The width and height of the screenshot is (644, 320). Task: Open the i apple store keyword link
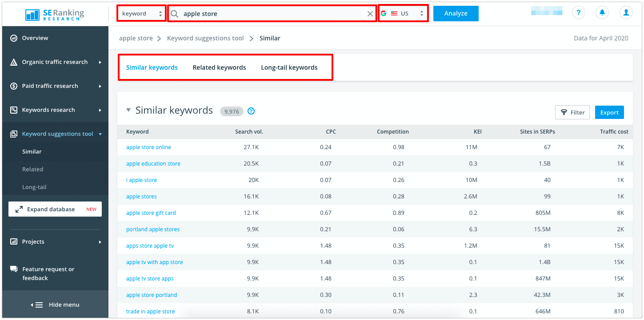[x=141, y=180]
